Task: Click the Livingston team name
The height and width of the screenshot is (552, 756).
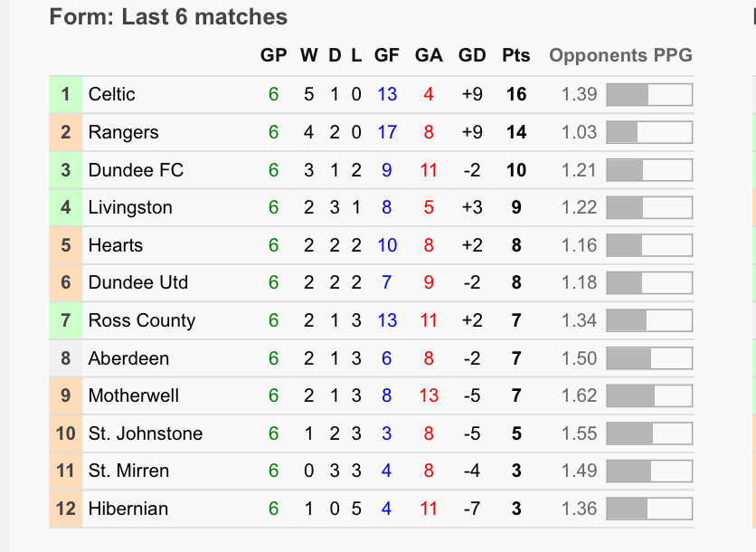Action: pos(130,207)
